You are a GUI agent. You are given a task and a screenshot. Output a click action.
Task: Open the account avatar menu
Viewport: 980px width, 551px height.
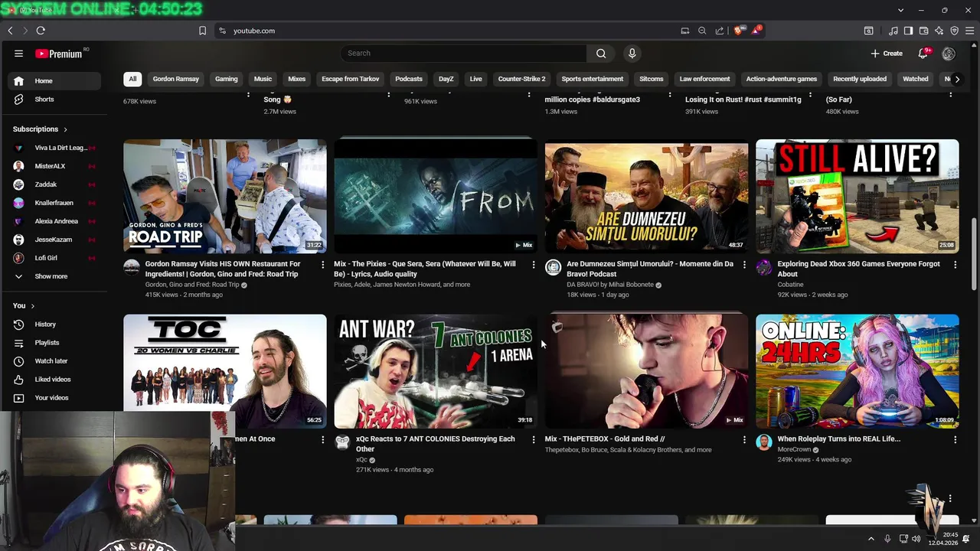[x=949, y=54]
